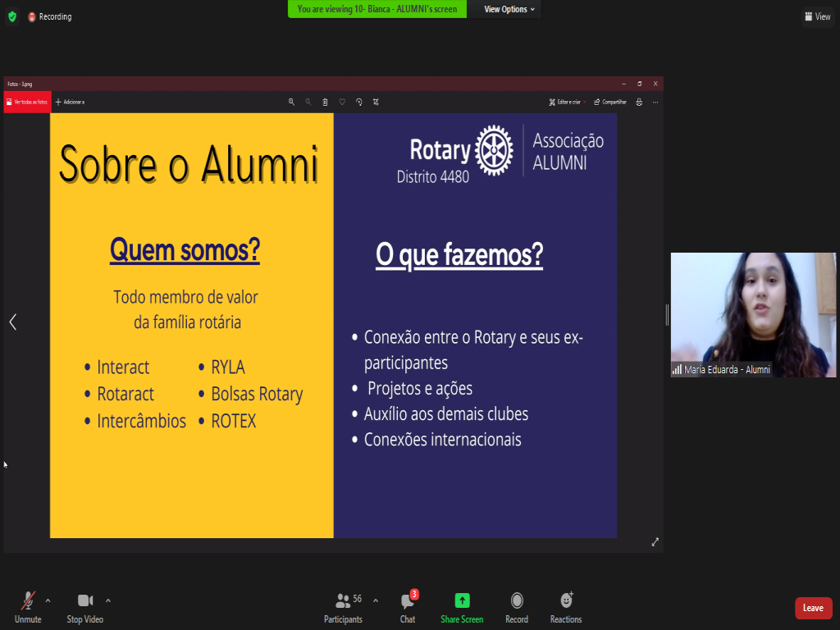Open the Participants panel

click(344, 606)
